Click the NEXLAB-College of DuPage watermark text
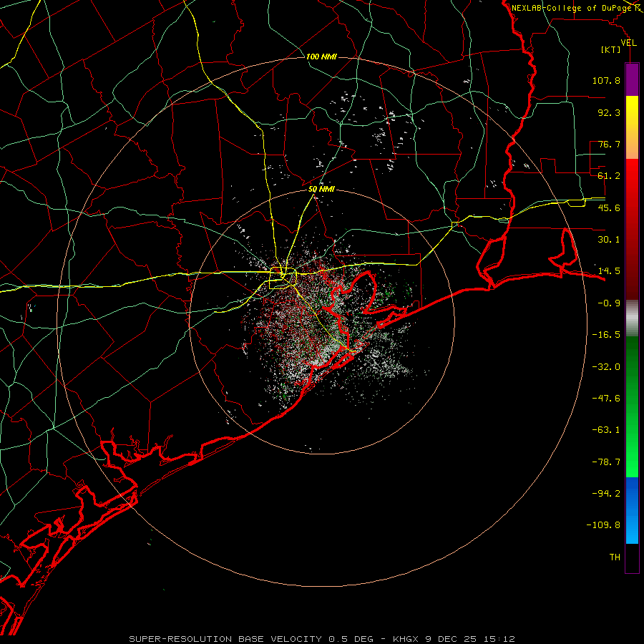This screenshot has height=644, width=644. (x=570, y=8)
